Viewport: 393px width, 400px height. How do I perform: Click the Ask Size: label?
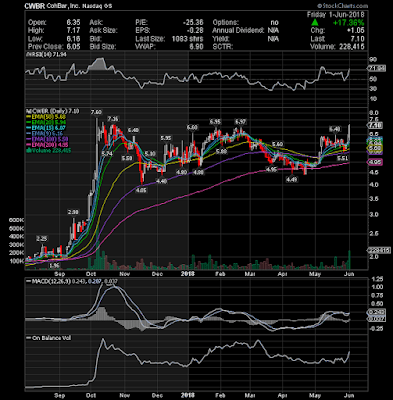[104, 31]
